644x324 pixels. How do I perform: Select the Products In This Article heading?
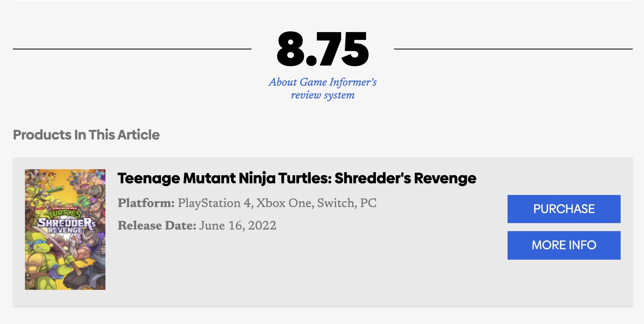coord(86,135)
